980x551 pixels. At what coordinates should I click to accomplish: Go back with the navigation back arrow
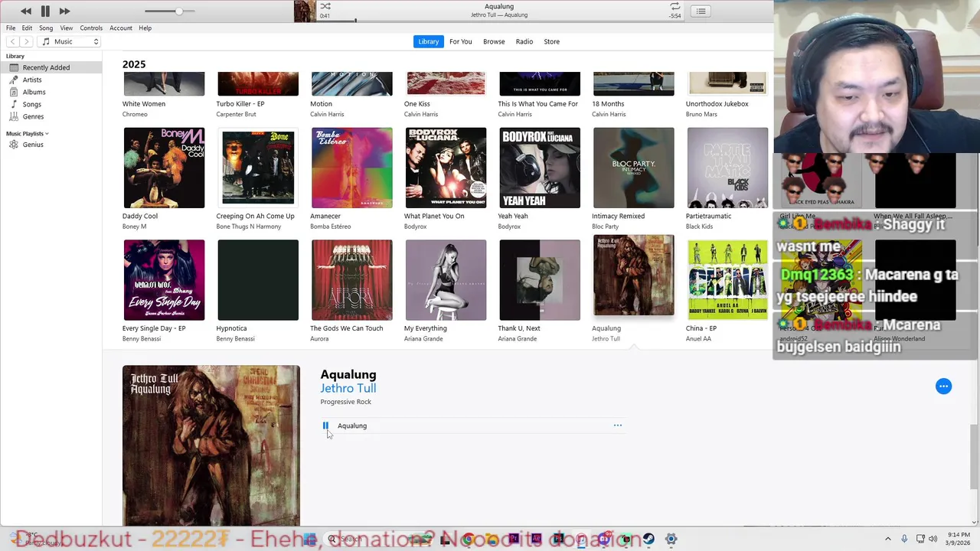coord(12,41)
